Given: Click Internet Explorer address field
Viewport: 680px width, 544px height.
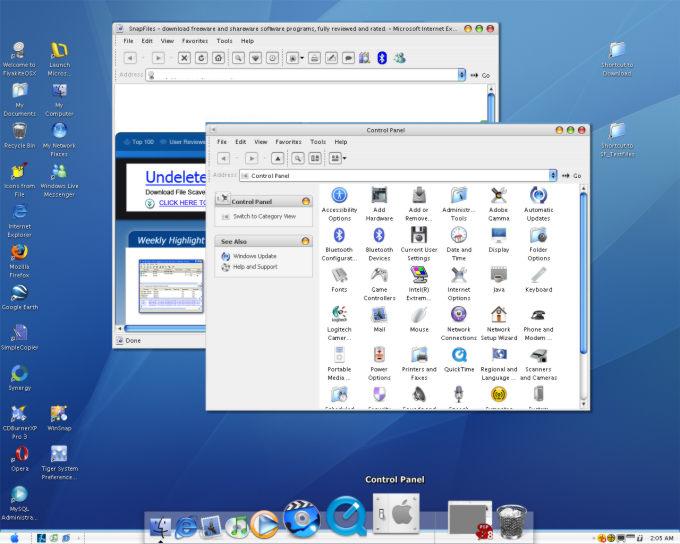Looking at the screenshot, I should [x=302, y=75].
